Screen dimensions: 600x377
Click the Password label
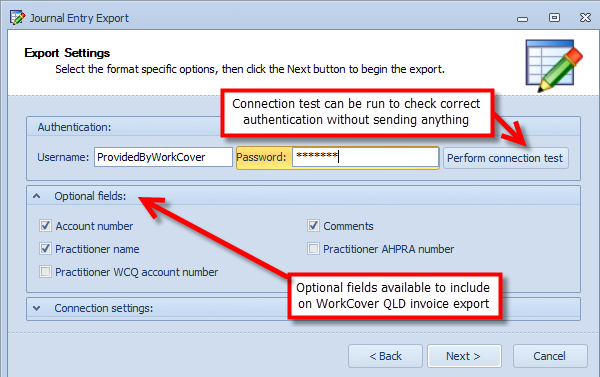[261, 157]
